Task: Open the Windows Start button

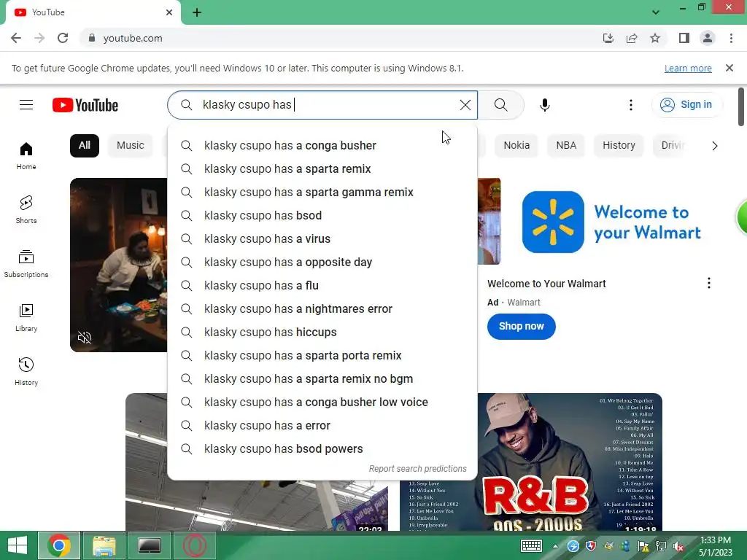Action: 18,545
